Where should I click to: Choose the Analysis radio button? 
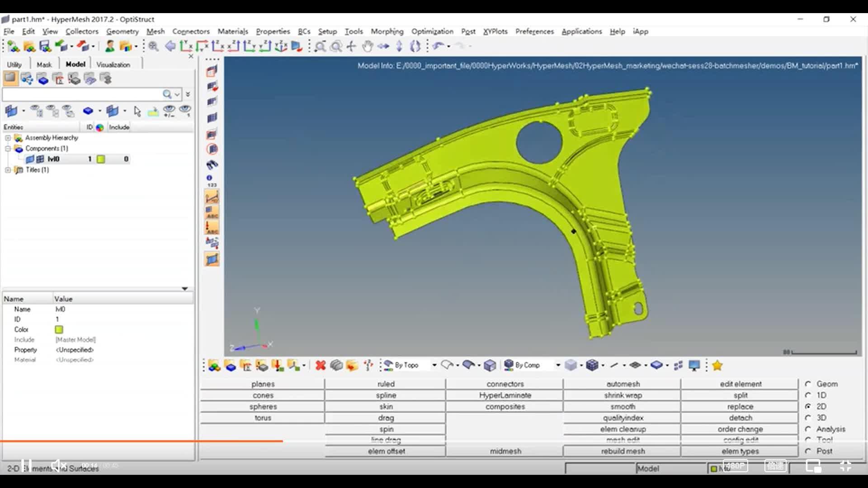point(808,429)
